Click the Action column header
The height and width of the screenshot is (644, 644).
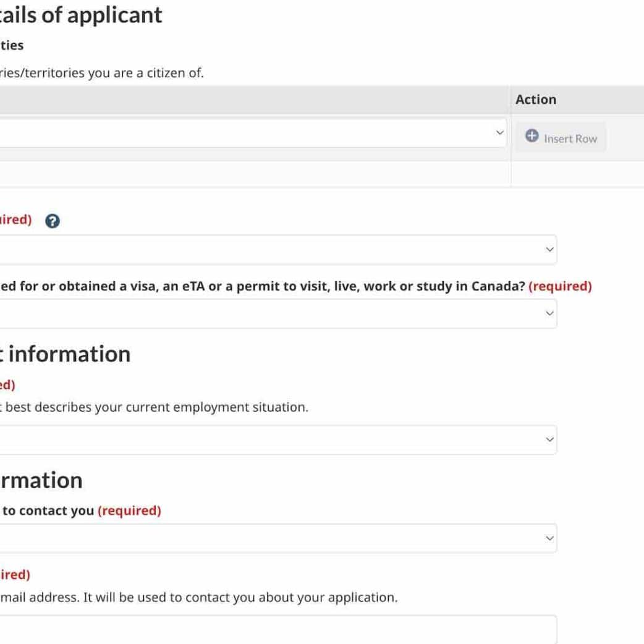536,100
